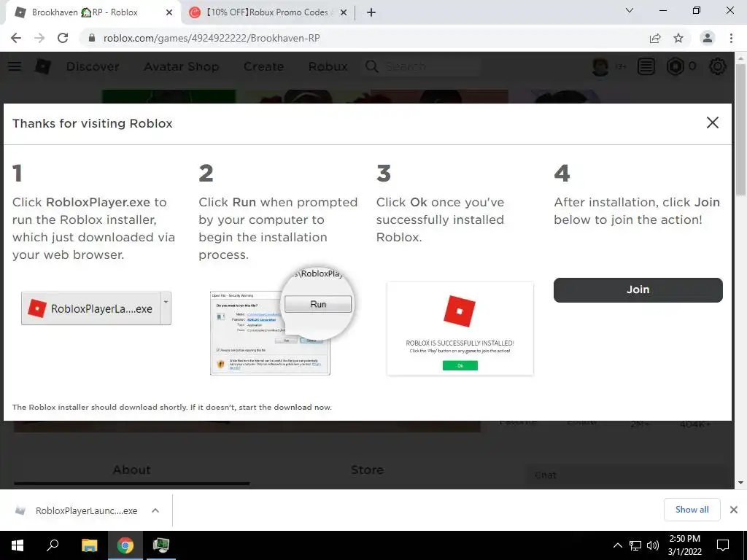Open the monitor app in taskbar
The width and height of the screenshot is (747, 560).
tap(161, 545)
